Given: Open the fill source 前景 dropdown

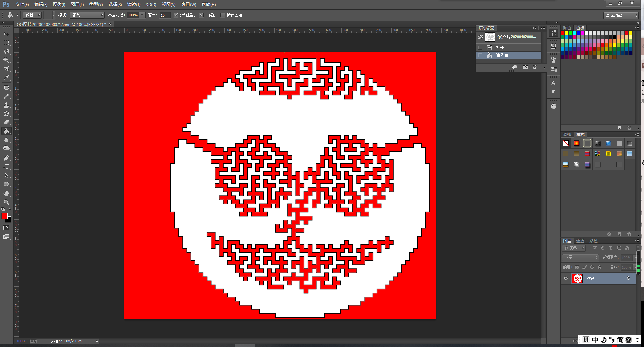Looking at the screenshot, I should [32, 15].
